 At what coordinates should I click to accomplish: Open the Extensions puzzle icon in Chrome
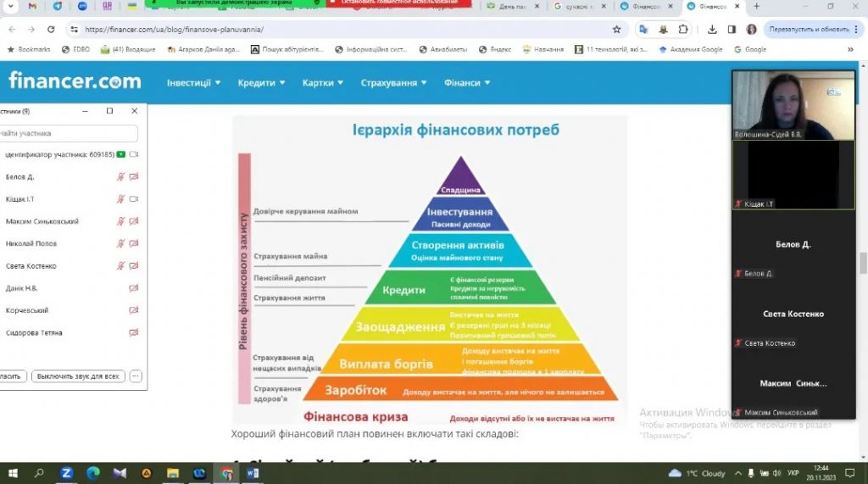pos(683,29)
